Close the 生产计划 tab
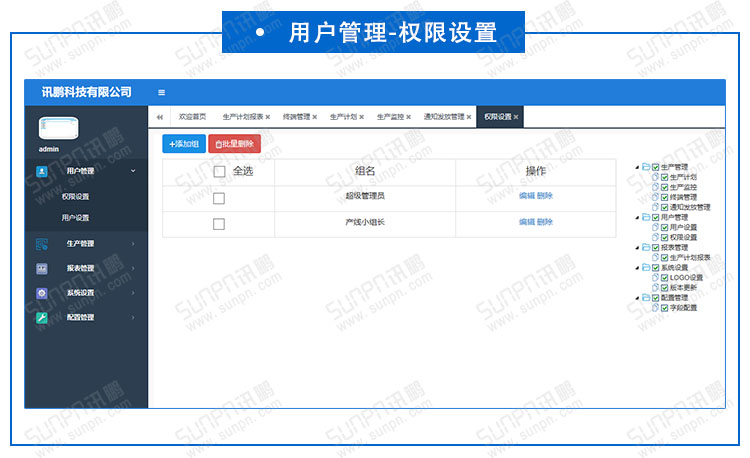Image resolution: width=750 pixels, height=458 pixels. (x=362, y=117)
